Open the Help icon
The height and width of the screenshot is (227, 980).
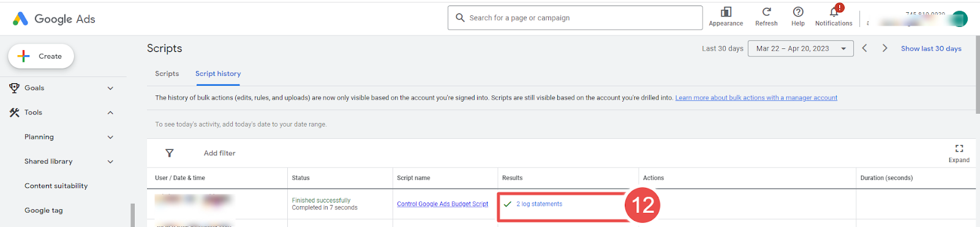pos(798,12)
